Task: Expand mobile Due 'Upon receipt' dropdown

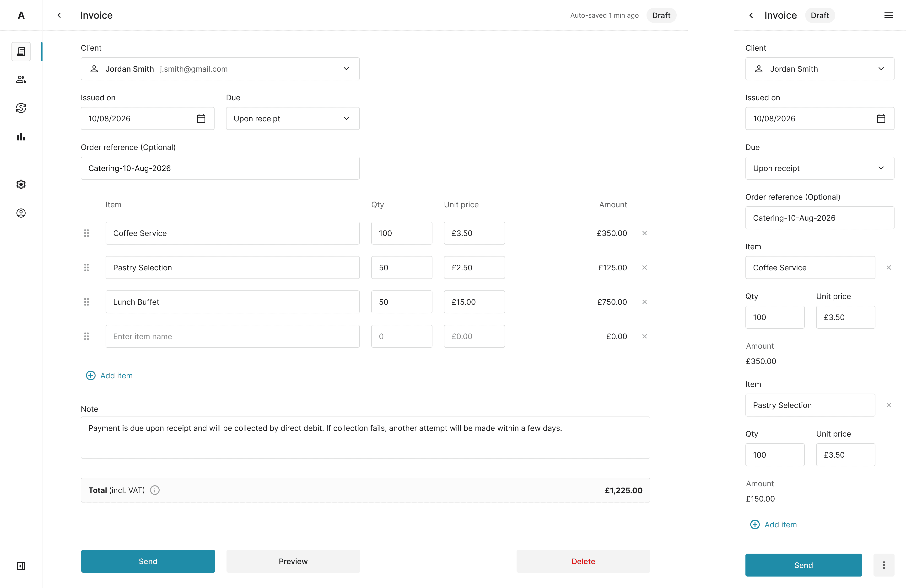Action: pyautogui.click(x=819, y=168)
